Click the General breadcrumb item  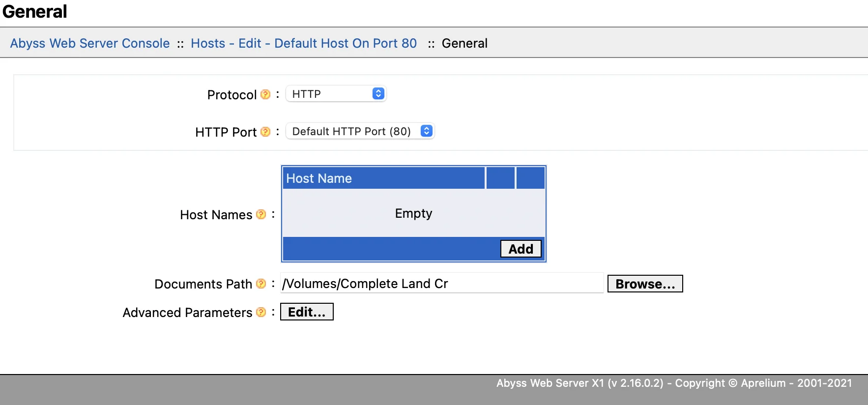464,43
